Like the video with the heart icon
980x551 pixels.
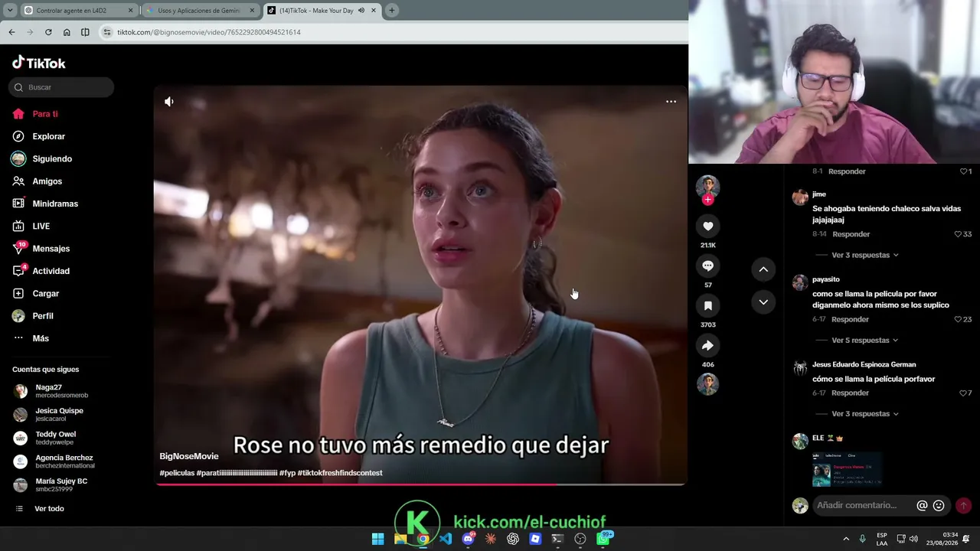[x=707, y=226]
